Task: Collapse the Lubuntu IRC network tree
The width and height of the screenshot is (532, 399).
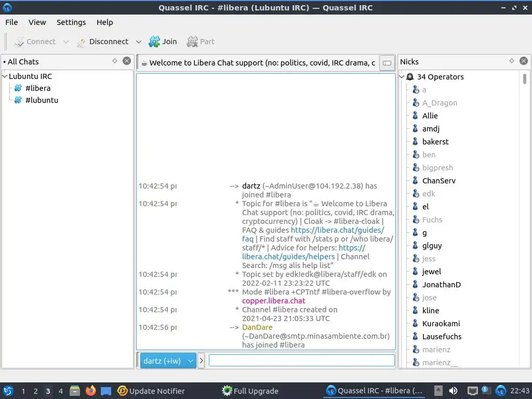Action: 5,76
